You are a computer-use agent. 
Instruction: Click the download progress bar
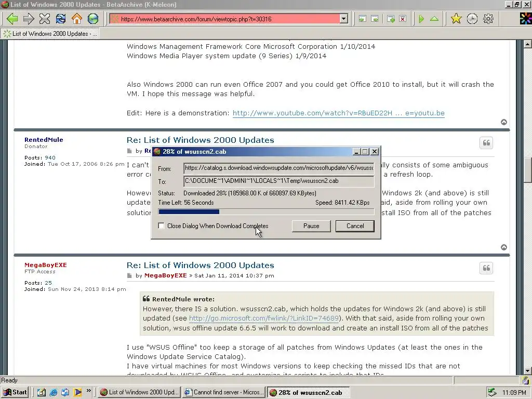[x=267, y=212]
